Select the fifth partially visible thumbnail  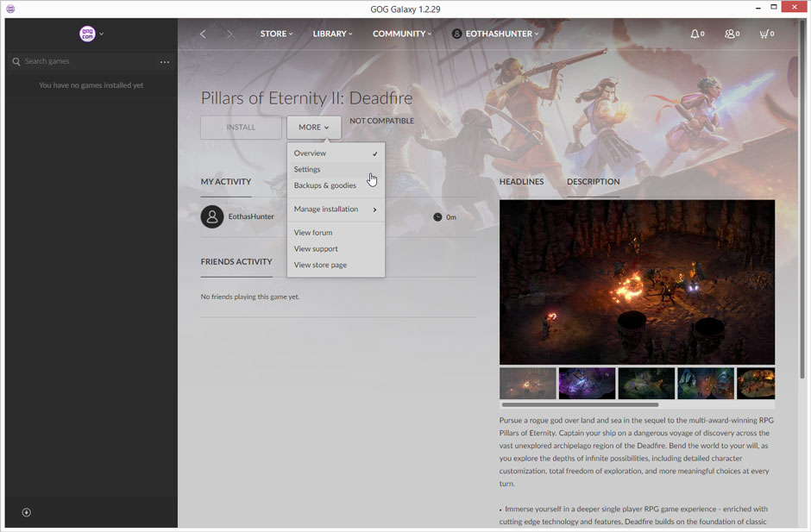click(x=756, y=383)
